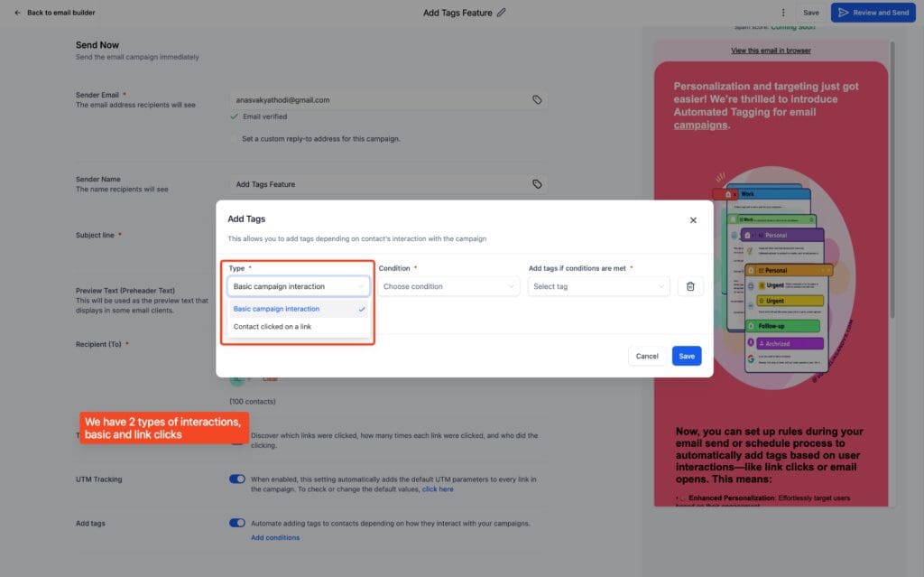The image size is (924, 577).
Task: Open the Choose condition dropdown
Action: pos(447,285)
